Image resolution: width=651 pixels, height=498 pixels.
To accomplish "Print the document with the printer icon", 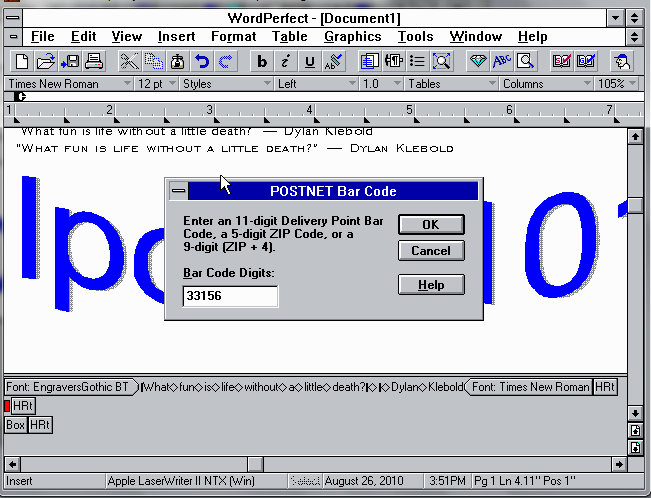I will coord(94,62).
